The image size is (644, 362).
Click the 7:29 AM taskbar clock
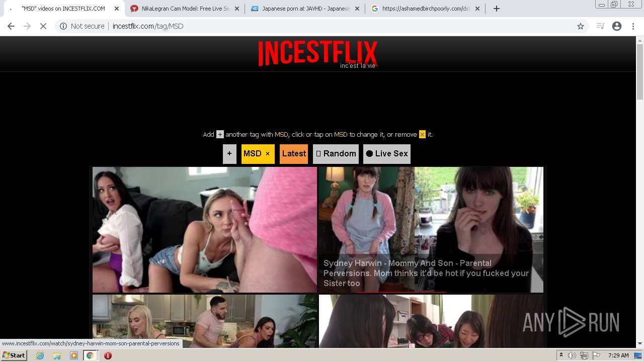tap(618, 355)
